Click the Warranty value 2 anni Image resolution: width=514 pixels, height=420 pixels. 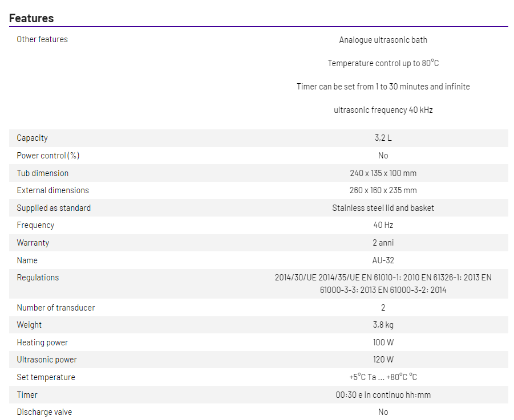[383, 243]
